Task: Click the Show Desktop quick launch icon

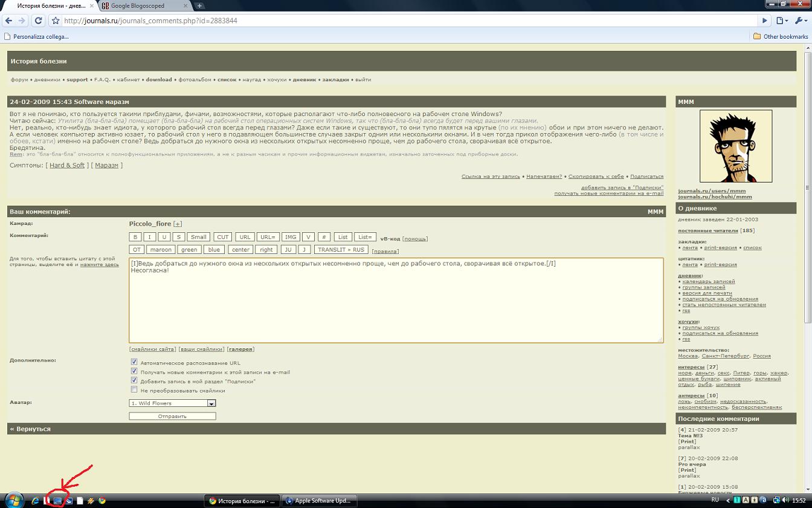Action: [57, 501]
